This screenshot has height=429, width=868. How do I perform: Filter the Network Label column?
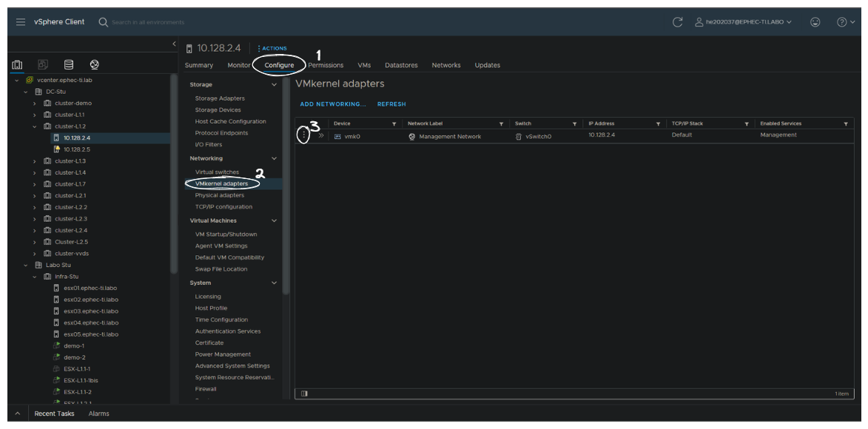pos(501,124)
